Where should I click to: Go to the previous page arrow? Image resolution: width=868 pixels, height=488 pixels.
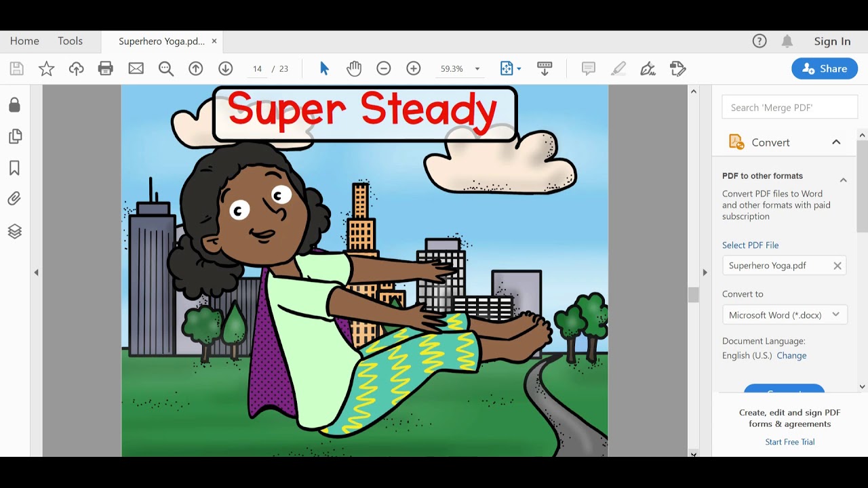pyautogui.click(x=196, y=68)
